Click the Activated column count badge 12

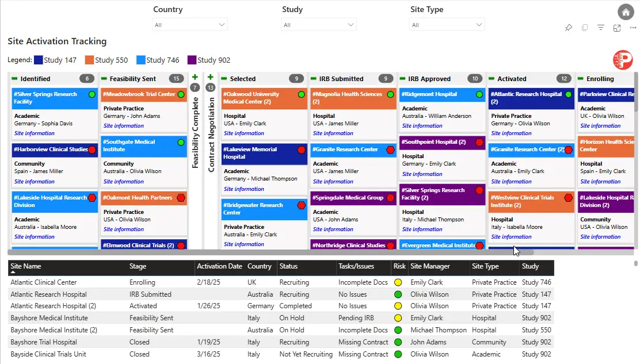[x=563, y=79]
